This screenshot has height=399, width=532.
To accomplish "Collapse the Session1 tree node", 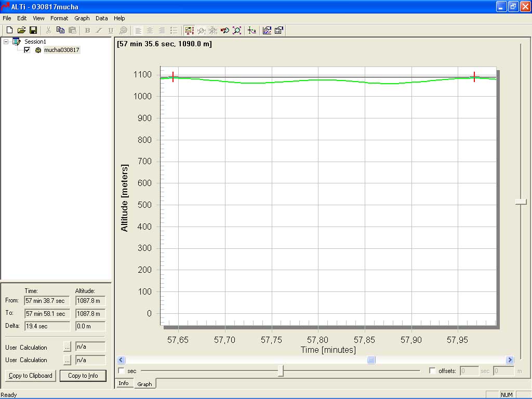I will [x=6, y=42].
